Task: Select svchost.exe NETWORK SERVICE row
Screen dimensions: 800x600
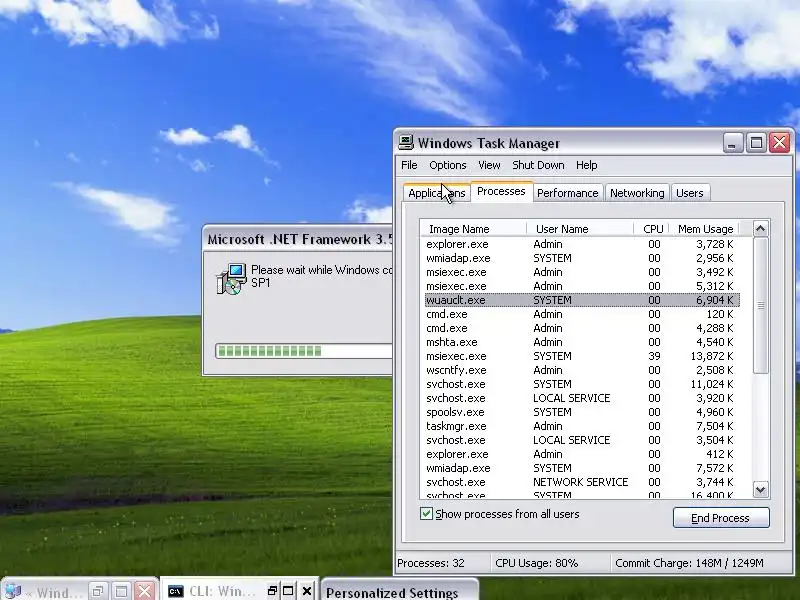Action: click(x=582, y=482)
